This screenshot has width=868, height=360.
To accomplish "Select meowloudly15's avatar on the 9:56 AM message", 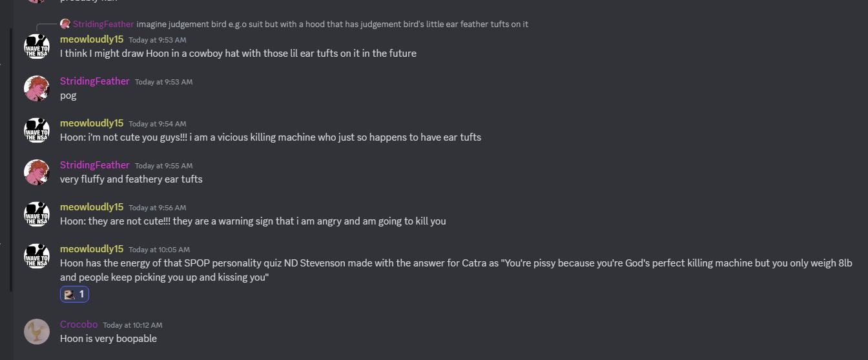I will (x=37, y=214).
